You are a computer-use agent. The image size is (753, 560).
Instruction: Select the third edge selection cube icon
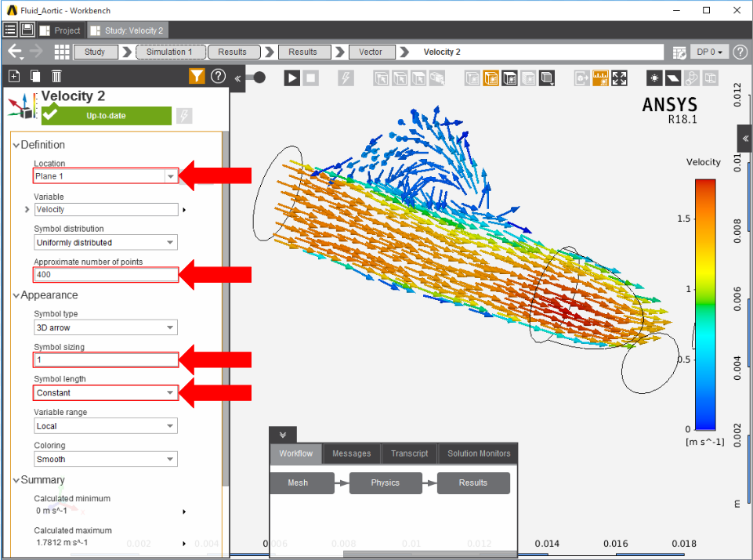click(418, 78)
